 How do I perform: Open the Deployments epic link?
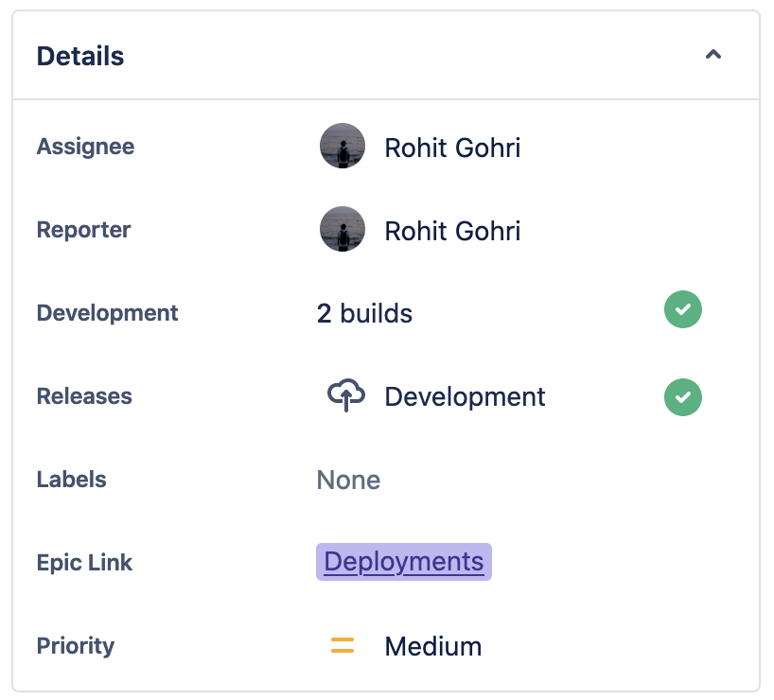[x=404, y=562]
